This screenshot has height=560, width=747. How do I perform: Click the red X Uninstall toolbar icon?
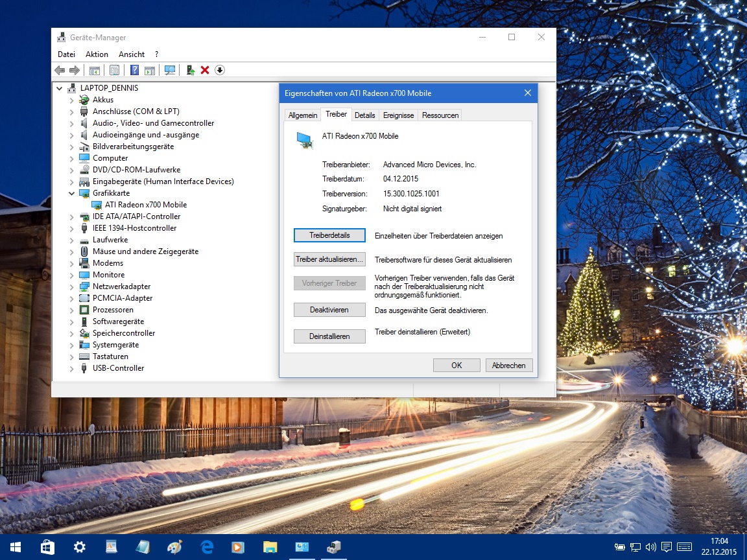(205, 71)
